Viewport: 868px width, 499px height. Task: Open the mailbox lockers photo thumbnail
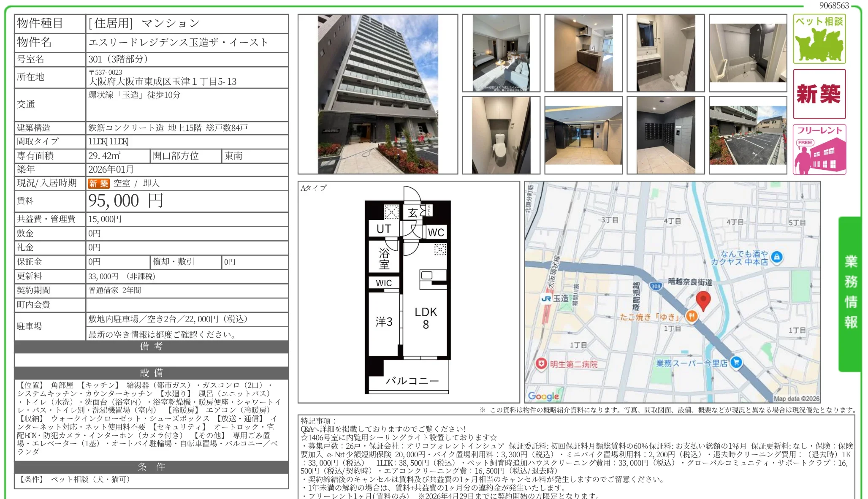[x=665, y=136]
